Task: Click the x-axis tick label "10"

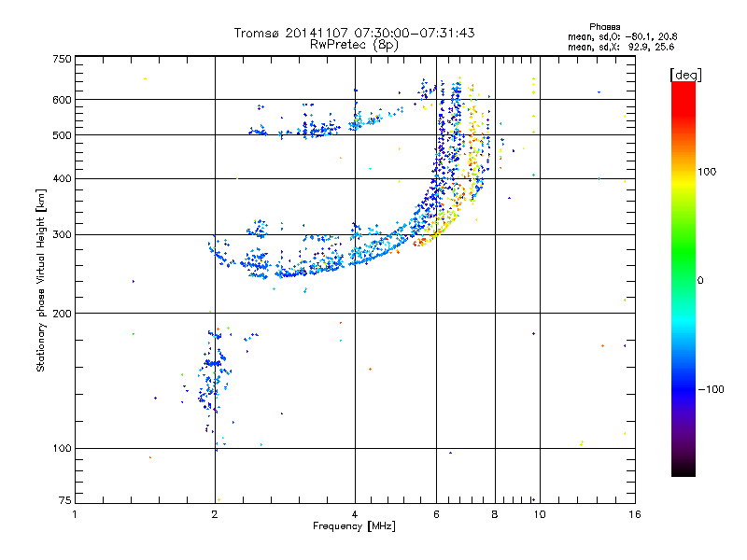Action: point(540,514)
